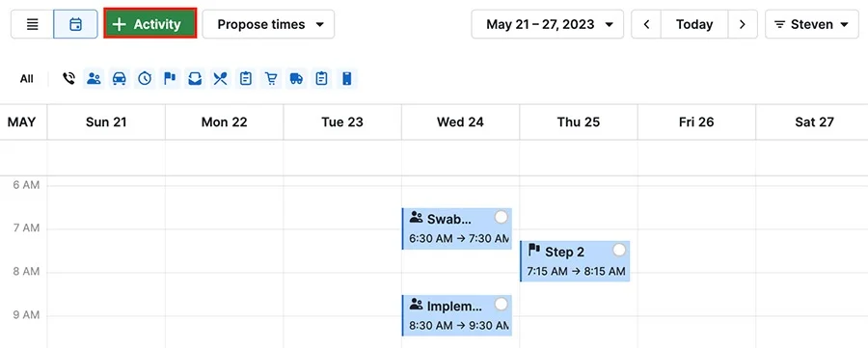Mark the Swab meeting as done

(x=501, y=218)
